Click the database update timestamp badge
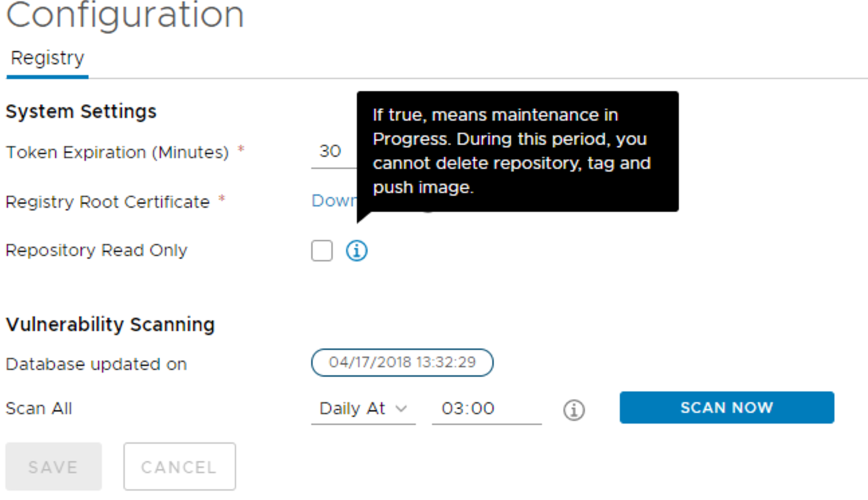 tap(402, 363)
